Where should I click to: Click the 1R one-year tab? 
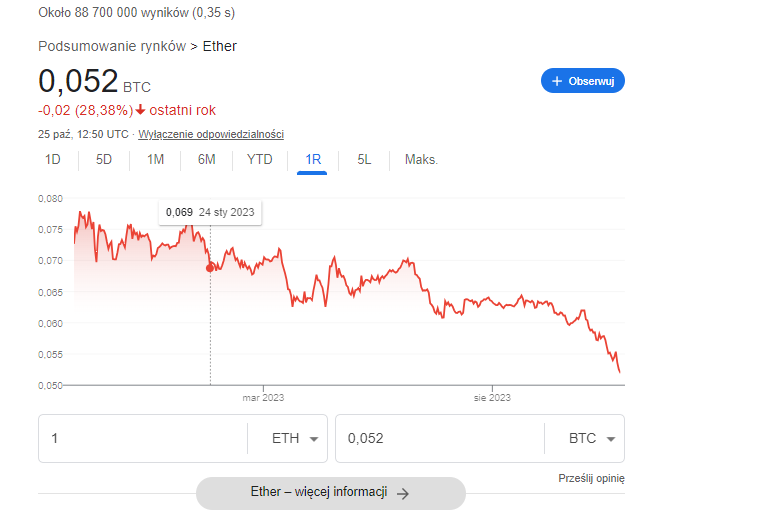pos(313,159)
